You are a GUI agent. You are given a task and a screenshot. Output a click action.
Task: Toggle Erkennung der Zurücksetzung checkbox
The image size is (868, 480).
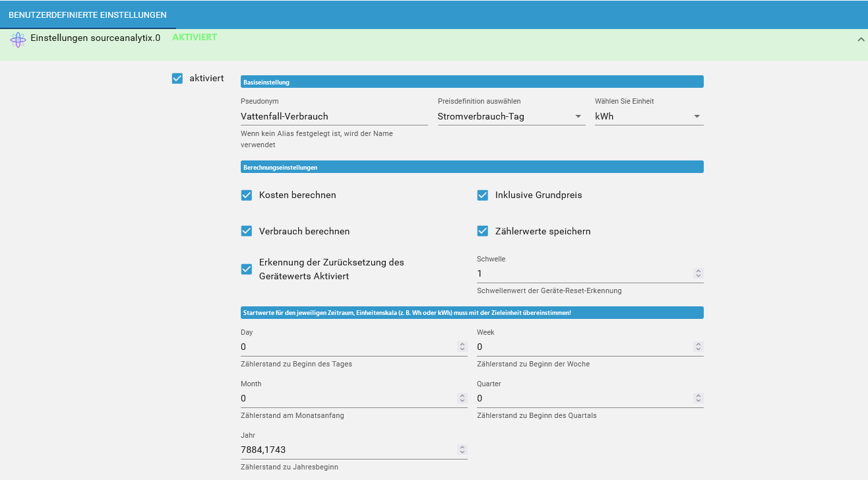tap(247, 269)
